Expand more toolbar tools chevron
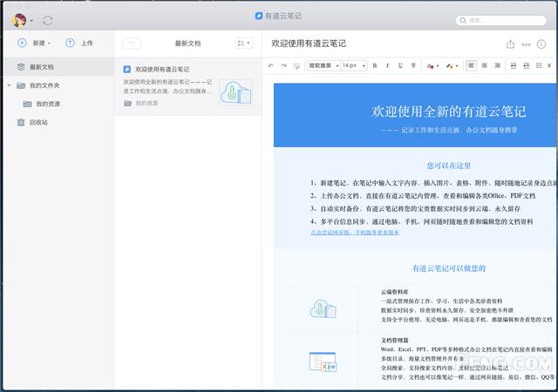 pyautogui.click(x=549, y=65)
